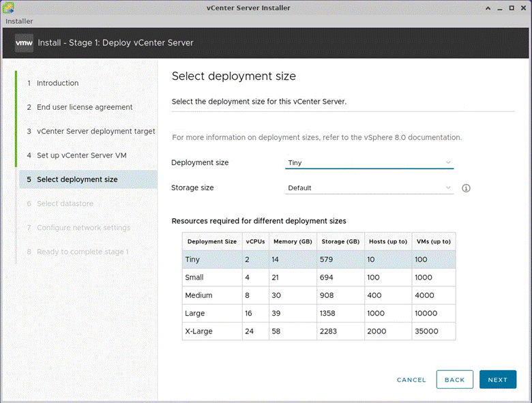Screen dimensions: 532x403
Task: Close the installer window
Action: pyautogui.click(x=524, y=8)
